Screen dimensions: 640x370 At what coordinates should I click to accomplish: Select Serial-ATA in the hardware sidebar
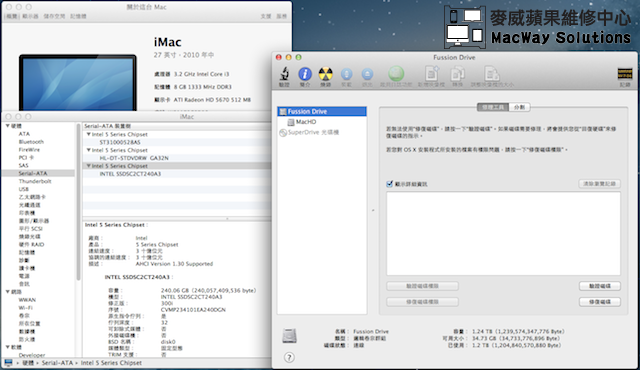point(38,173)
